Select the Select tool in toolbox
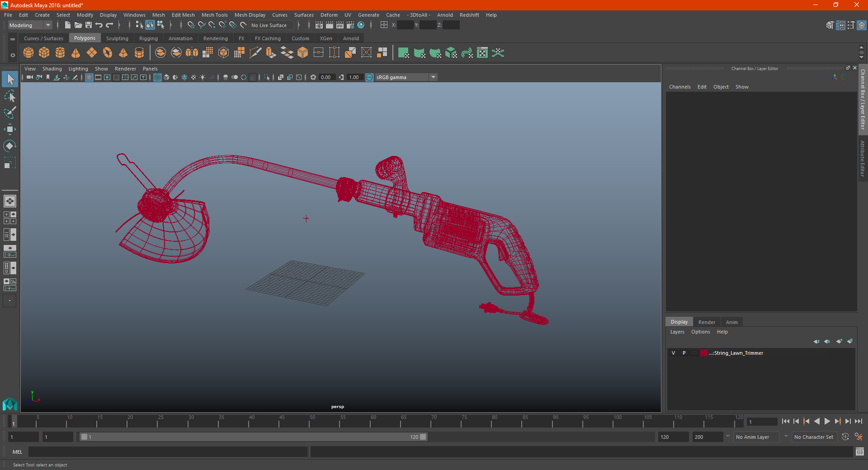The image size is (868, 470). click(10, 80)
